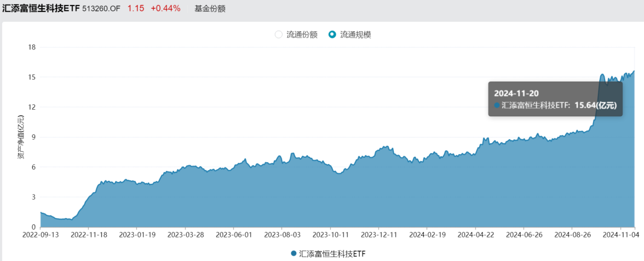This screenshot has width=644, height=261.
Task: Click the fund title 汇添富恒生科技ETF
Action: [x=41, y=8]
